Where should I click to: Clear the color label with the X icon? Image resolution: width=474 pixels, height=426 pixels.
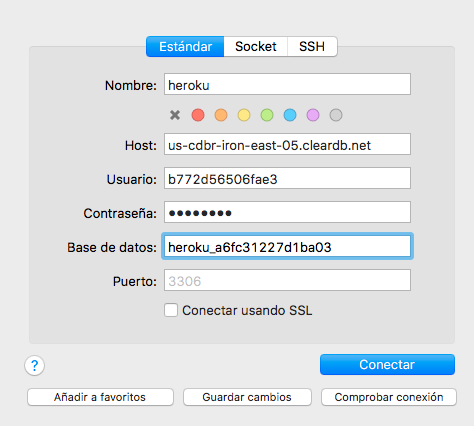[x=175, y=115]
